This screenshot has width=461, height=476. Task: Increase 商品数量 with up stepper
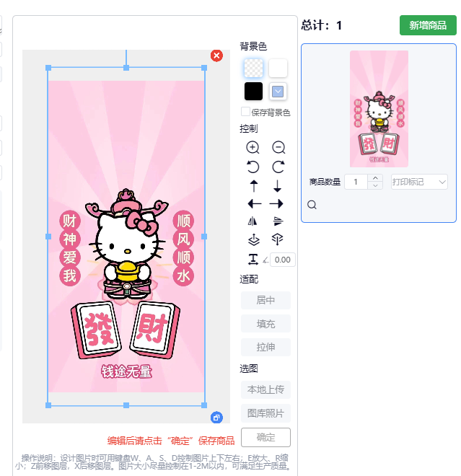coord(375,178)
